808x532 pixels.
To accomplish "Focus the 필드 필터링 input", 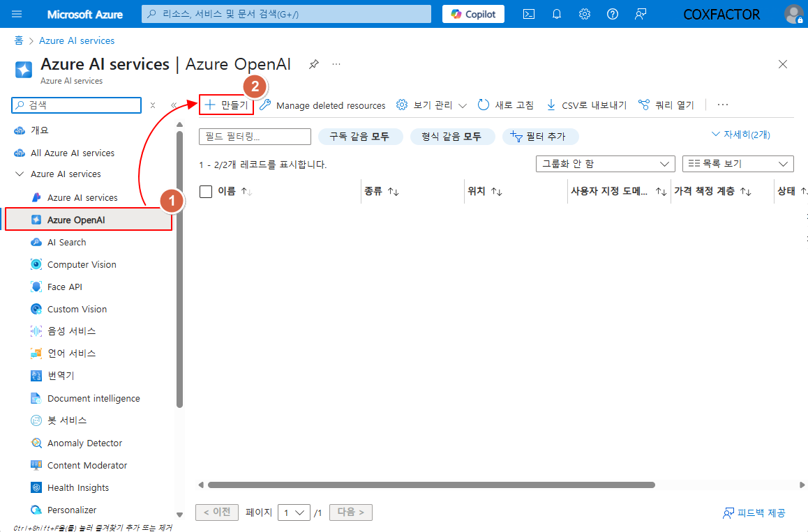I will pos(255,137).
